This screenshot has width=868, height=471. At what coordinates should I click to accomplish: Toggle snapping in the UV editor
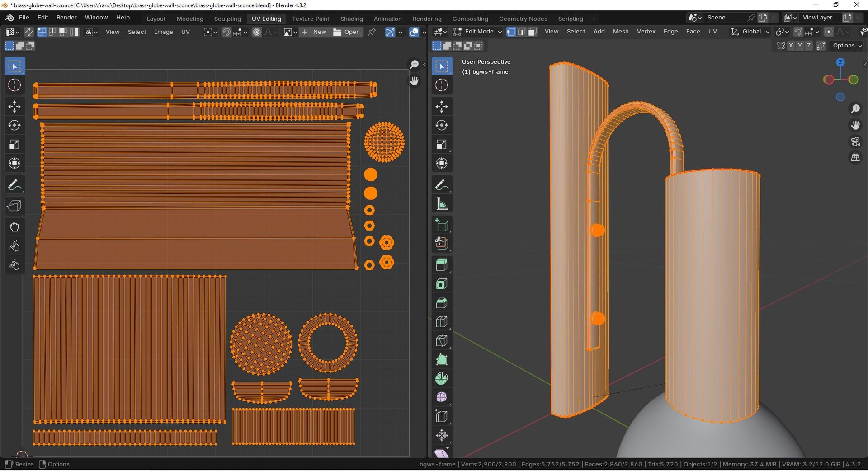226,32
